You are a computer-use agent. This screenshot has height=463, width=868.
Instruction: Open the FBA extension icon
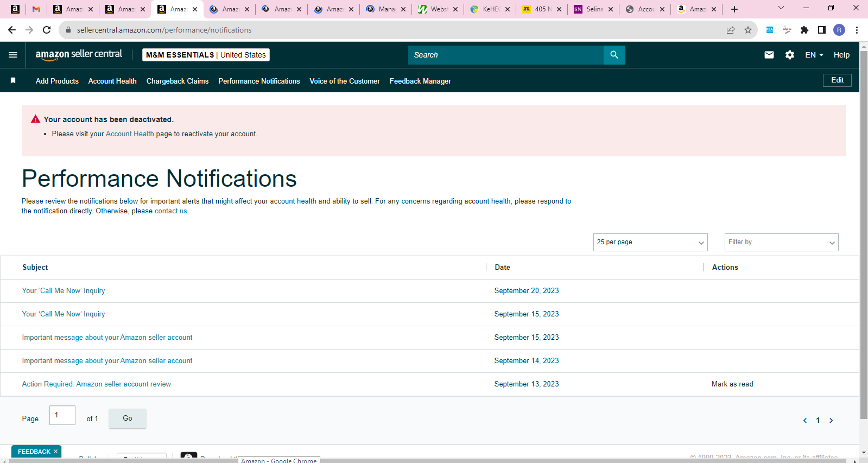[770, 30]
